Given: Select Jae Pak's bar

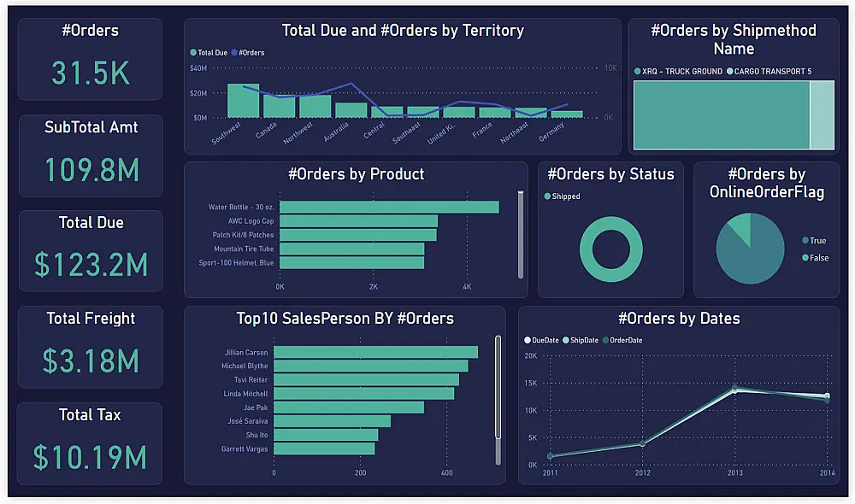Looking at the screenshot, I should pyautogui.click(x=349, y=407).
